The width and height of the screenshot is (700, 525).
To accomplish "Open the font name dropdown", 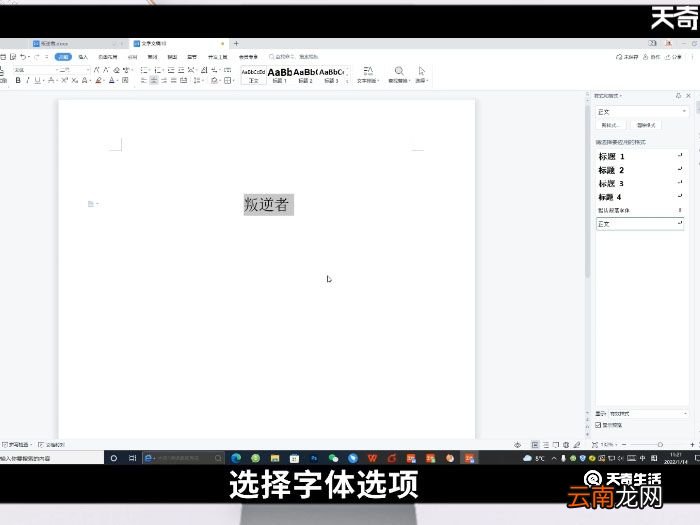I will tap(36, 70).
